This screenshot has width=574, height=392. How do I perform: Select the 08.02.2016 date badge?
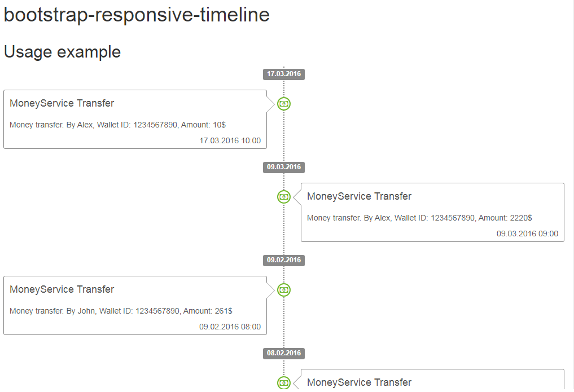click(x=284, y=353)
